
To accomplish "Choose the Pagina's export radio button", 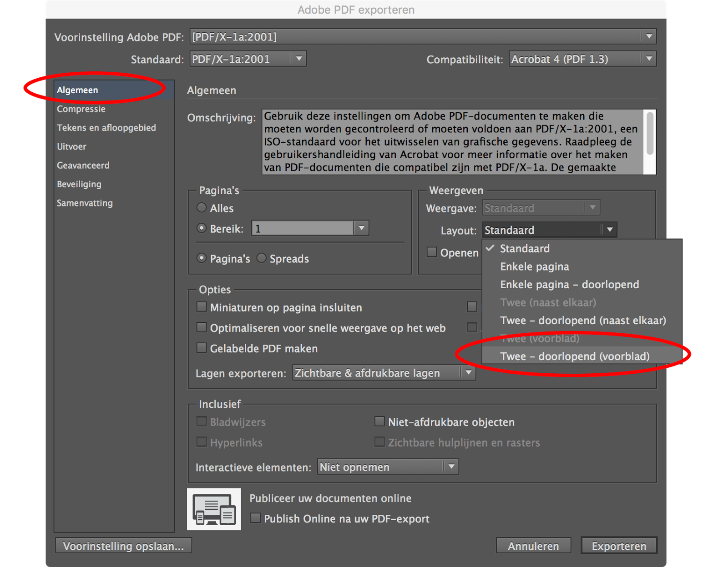I will coord(202,258).
